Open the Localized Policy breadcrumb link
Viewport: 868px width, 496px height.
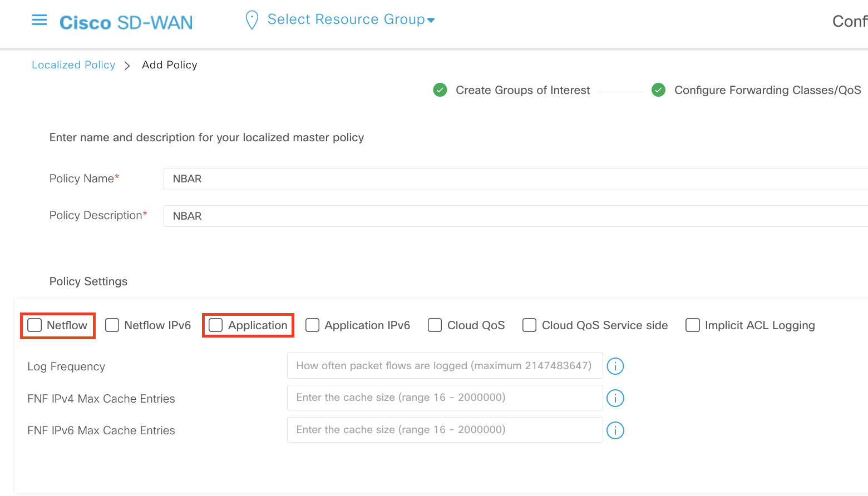tap(73, 65)
